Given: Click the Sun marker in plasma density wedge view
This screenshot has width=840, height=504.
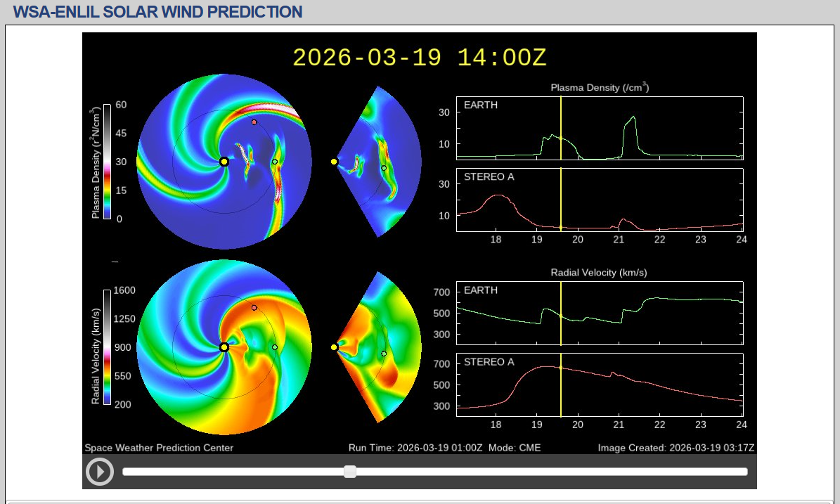Looking at the screenshot, I should (334, 162).
